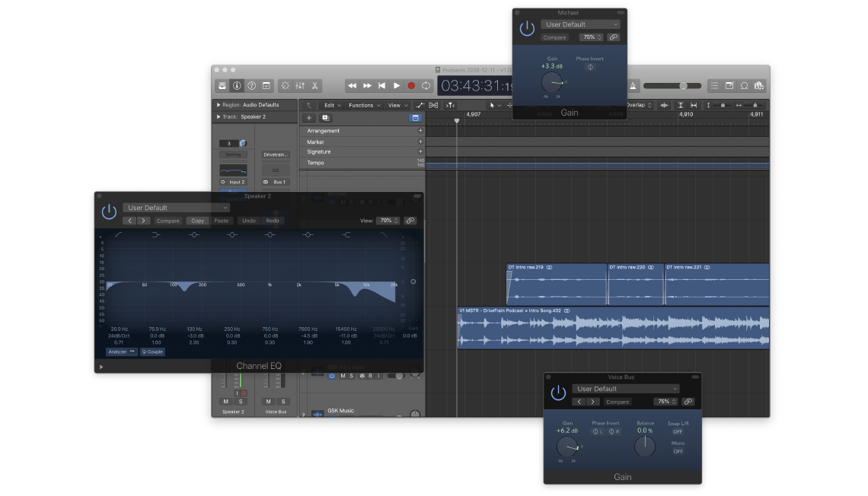Open the Edit menu in tracks area
The width and height of the screenshot is (868, 496).
[331, 106]
